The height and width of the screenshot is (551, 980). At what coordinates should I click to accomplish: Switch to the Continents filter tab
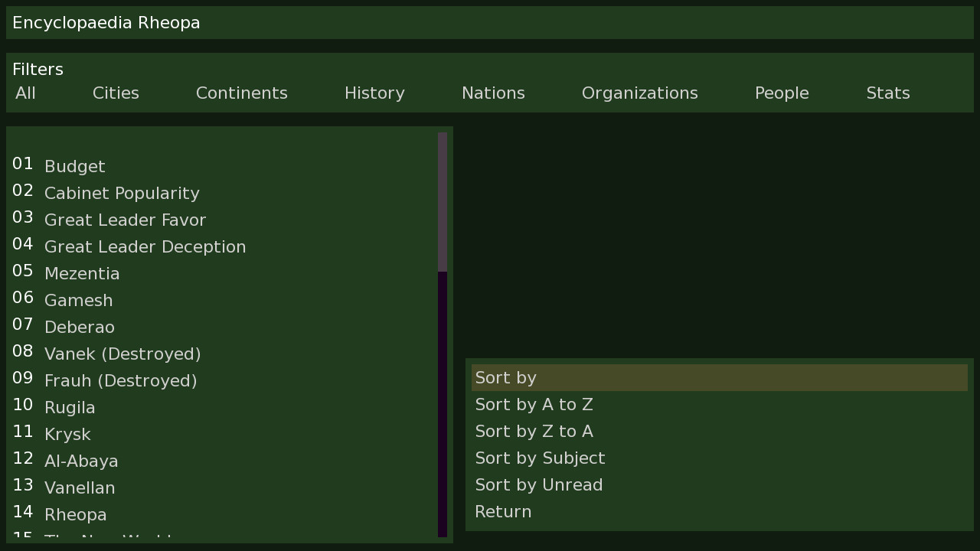click(241, 93)
